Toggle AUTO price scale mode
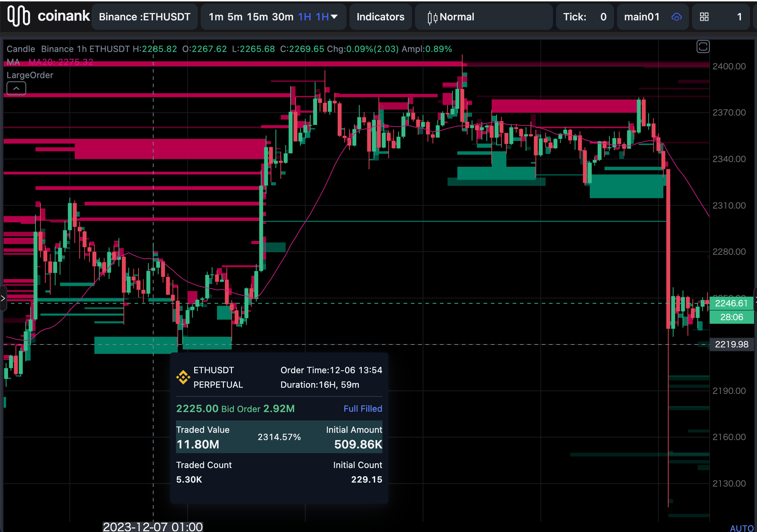 741,528
